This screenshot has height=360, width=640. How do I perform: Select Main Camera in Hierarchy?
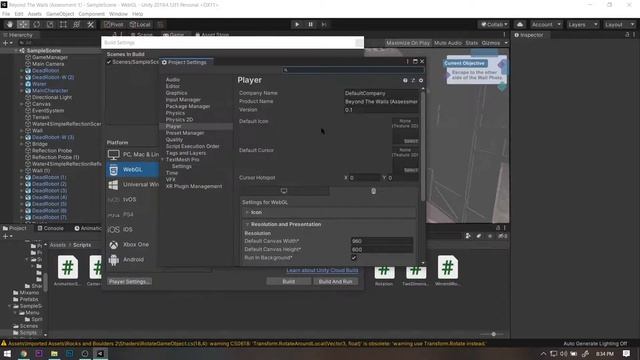pyautogui.click(x=48, y=64)
